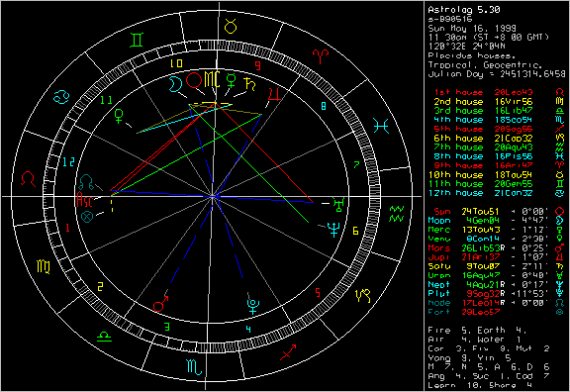Select the Aries ram glyph on the outer ring
Viewport: 570px width, 392px height.
(x=321, y=56)
